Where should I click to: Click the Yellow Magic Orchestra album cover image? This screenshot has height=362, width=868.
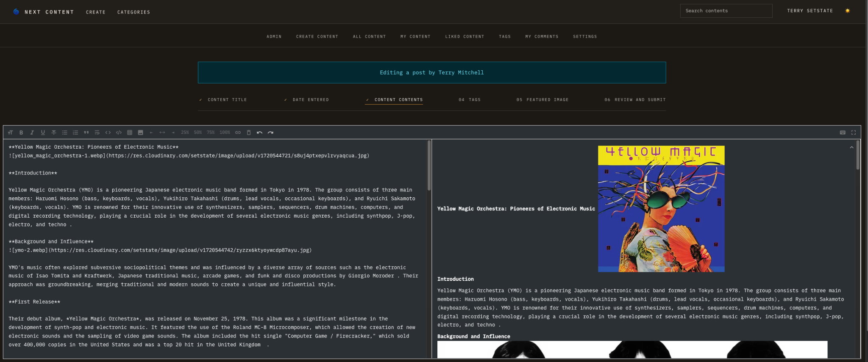[661, 209]
